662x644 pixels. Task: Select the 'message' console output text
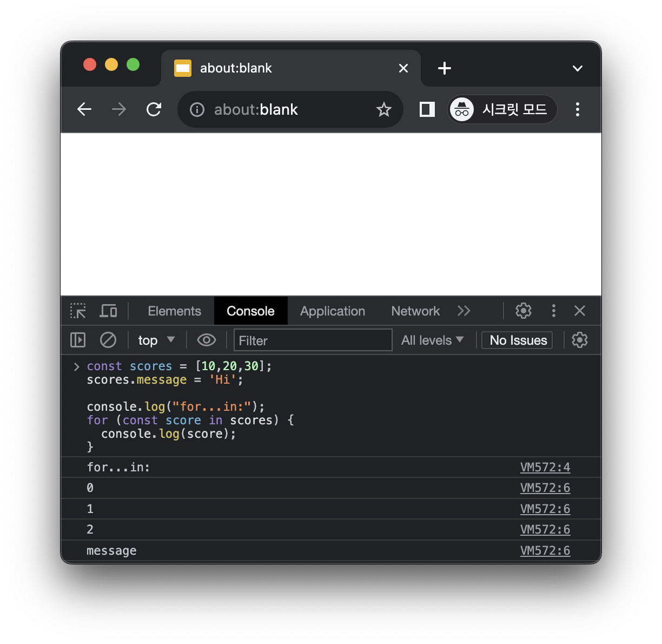point(111,551)
